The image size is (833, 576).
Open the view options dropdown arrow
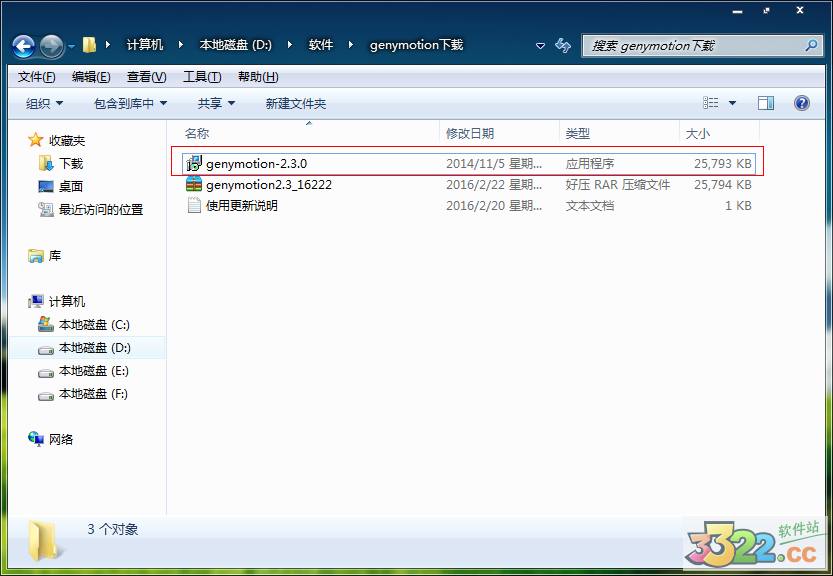(733, 103)
